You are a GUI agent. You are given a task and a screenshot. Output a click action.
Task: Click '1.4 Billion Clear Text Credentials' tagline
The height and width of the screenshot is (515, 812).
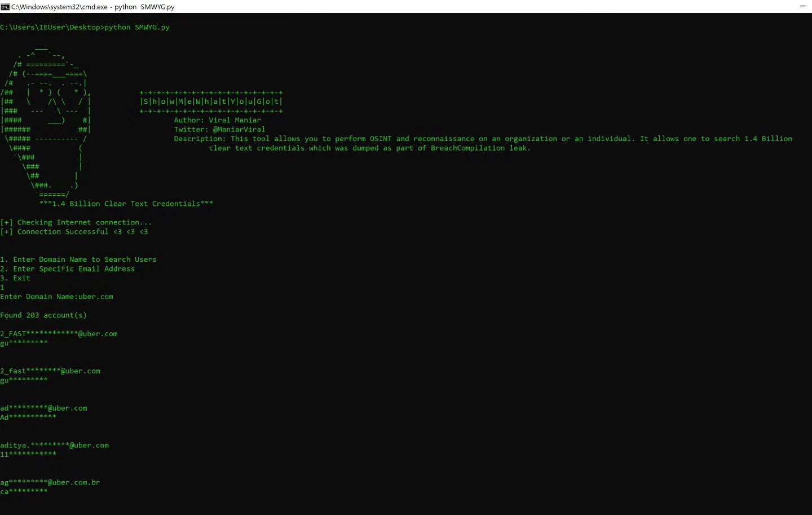(126, 204)
